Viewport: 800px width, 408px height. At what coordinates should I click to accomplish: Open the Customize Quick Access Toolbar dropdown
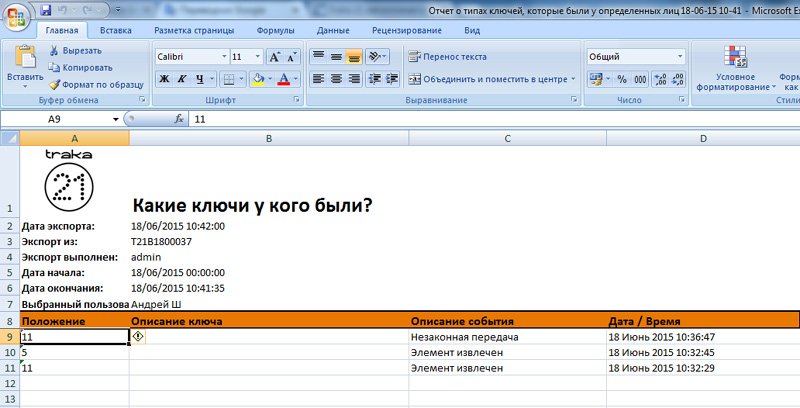[118, 10]
